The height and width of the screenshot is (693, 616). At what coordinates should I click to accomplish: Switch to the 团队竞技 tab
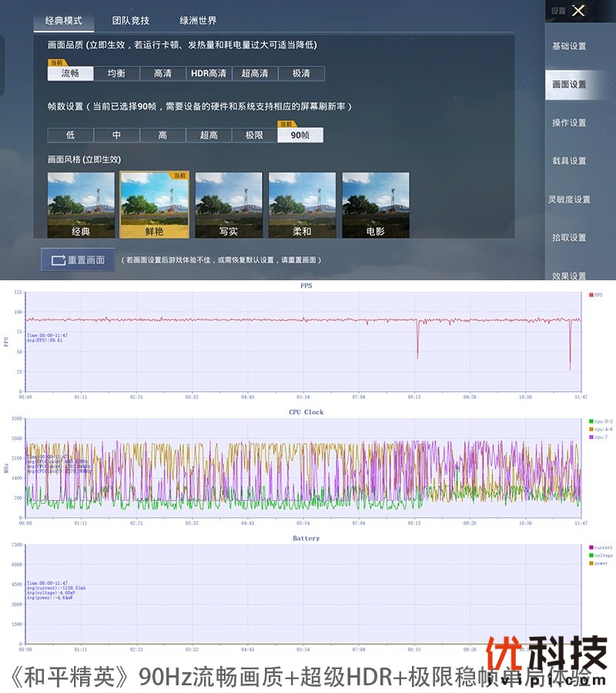tap(131, 21)
